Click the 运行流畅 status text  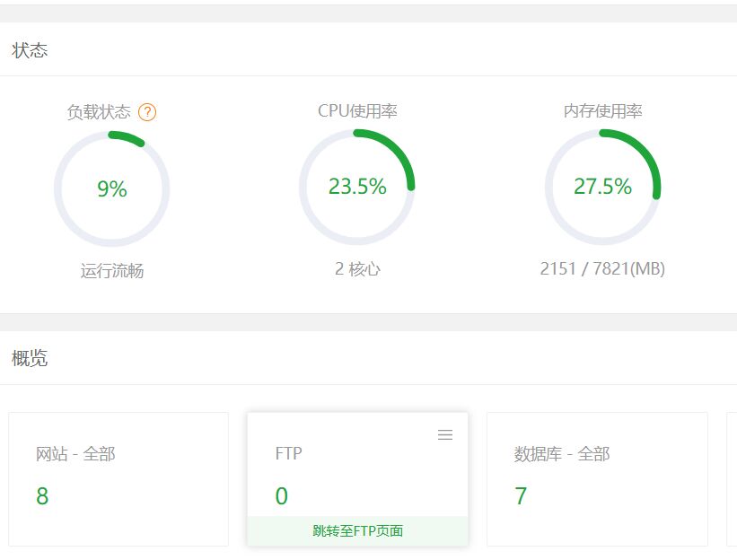point(112,271)
